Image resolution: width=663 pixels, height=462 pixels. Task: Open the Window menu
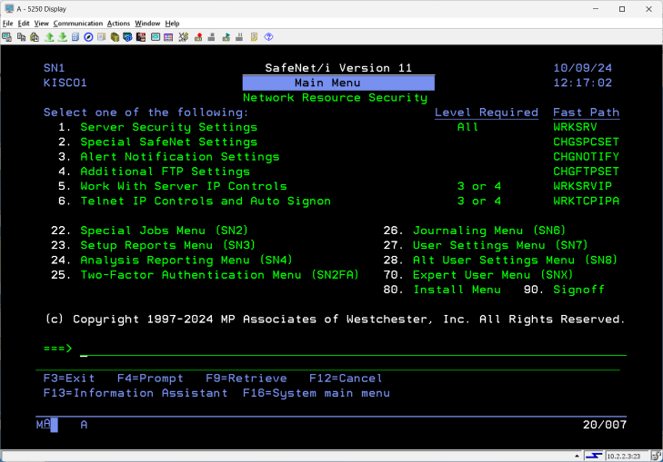tap(147, 23)
